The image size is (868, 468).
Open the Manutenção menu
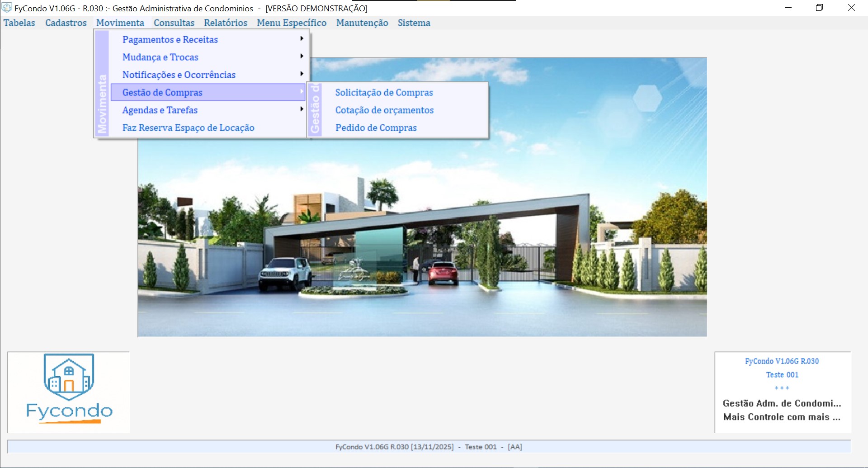pyautogui.click(x=362, y=23)
